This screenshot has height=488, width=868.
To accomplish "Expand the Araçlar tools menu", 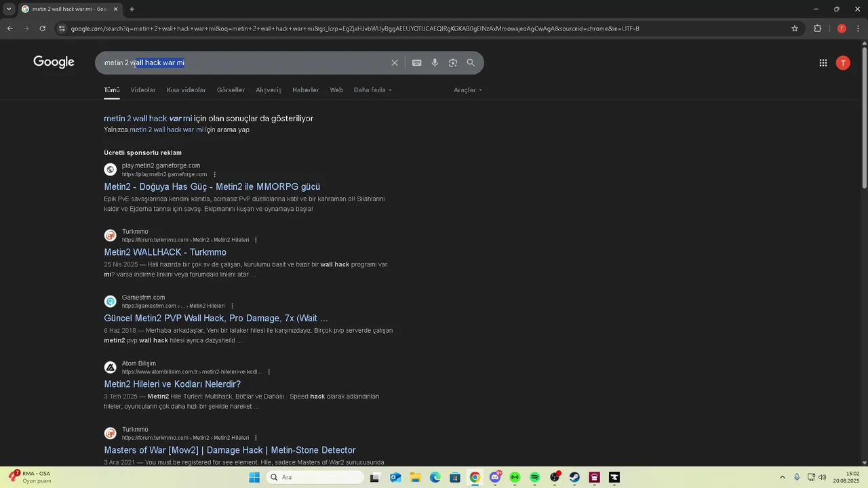I will 468,90.
